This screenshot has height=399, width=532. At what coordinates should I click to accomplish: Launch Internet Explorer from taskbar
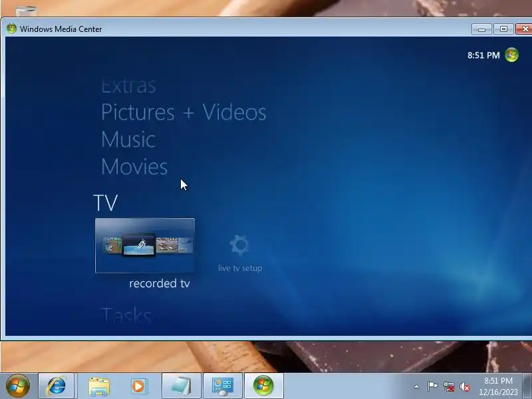pyautogui.click(x=57, y=386)
